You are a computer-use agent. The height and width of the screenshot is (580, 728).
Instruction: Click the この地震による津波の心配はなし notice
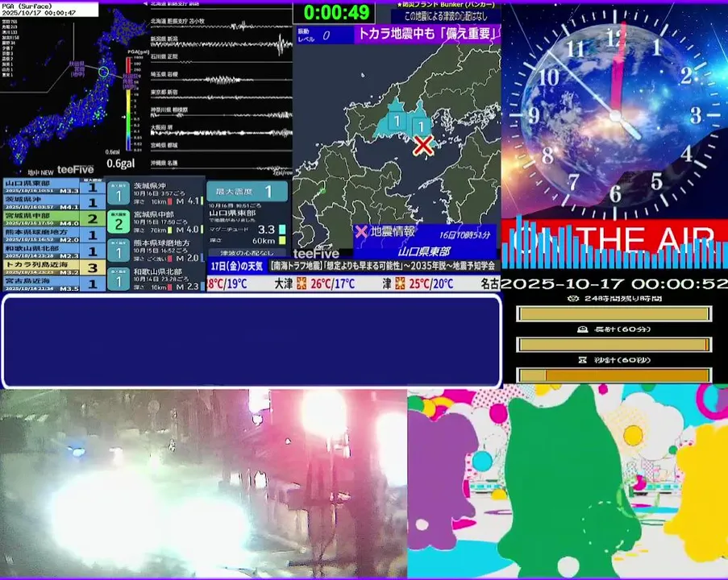point(445,17)
